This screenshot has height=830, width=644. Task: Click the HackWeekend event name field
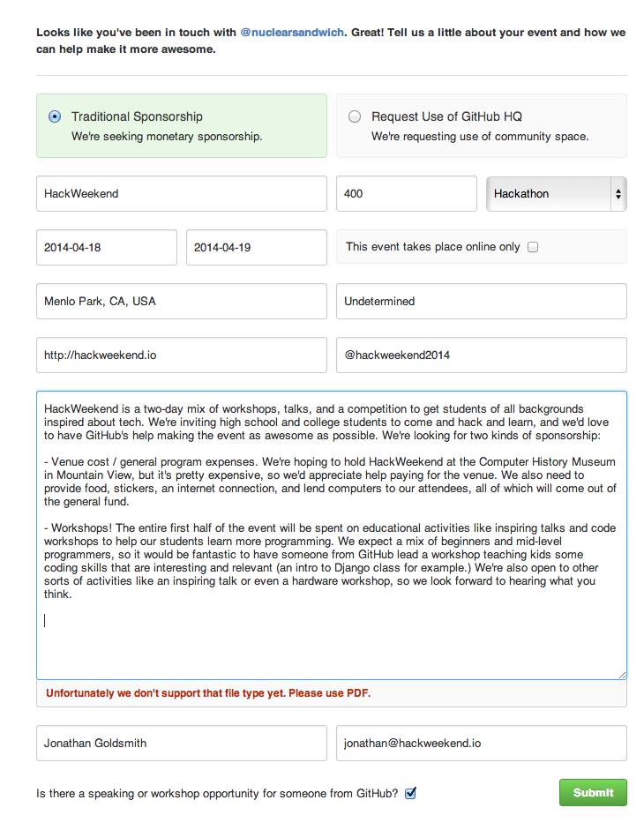click(181, 194)
